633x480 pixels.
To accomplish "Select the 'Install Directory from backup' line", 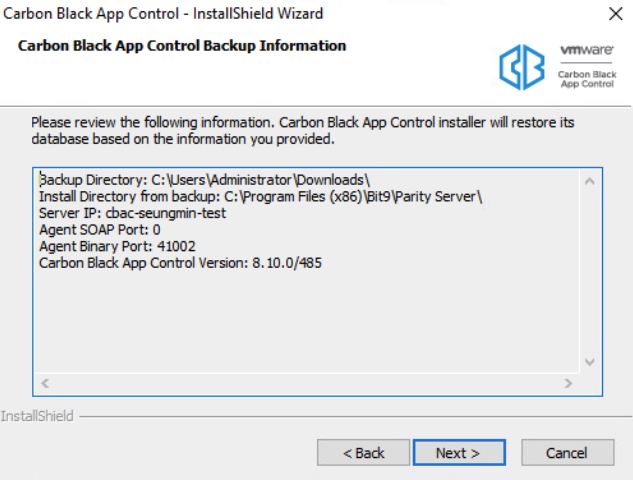I will click(x=260, y=197).
